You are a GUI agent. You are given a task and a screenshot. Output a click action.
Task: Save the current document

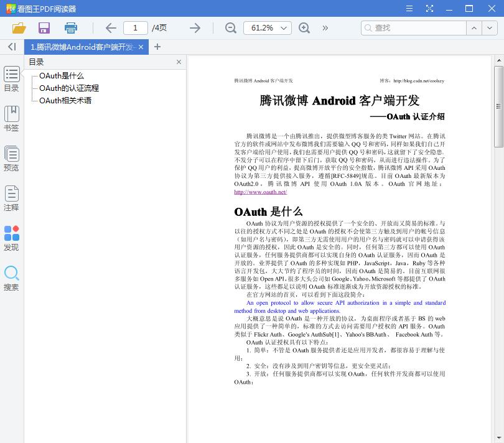44,28
